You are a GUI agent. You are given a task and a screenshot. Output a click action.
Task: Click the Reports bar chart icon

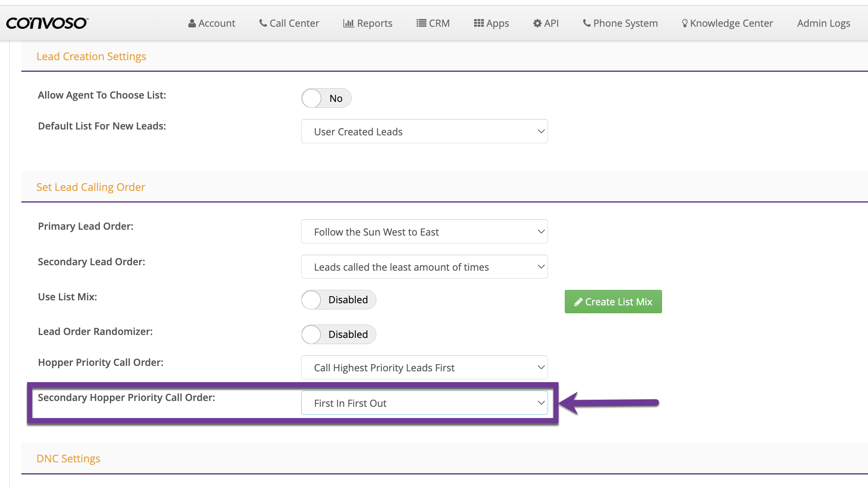tap(348, 23)
